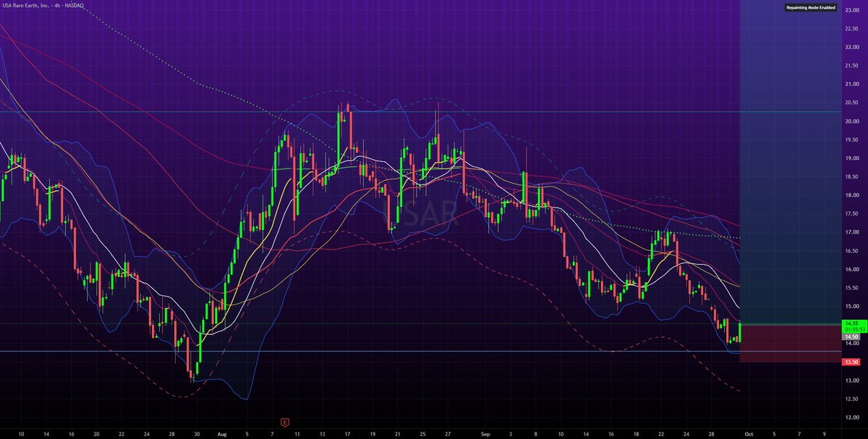Select the green 14.55 current price label
Viewport: 868px width, 439px height.
851,323
